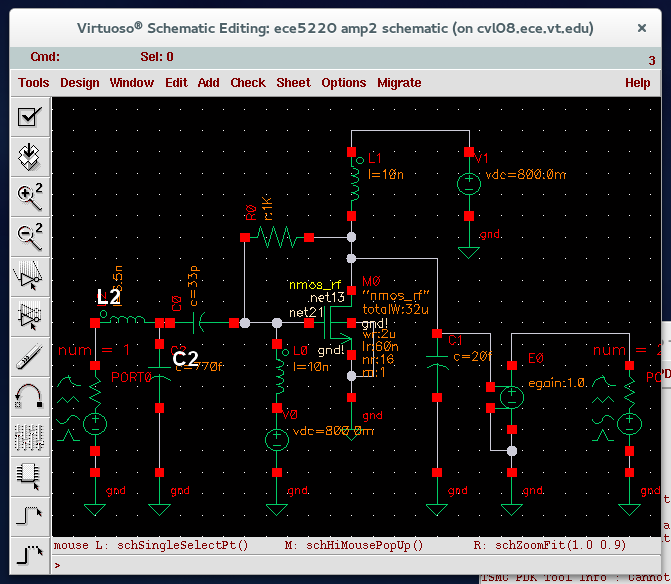Click the gnd symbol under C1
Viewport: 671px width, 584px height.
(x=437, y=509)
